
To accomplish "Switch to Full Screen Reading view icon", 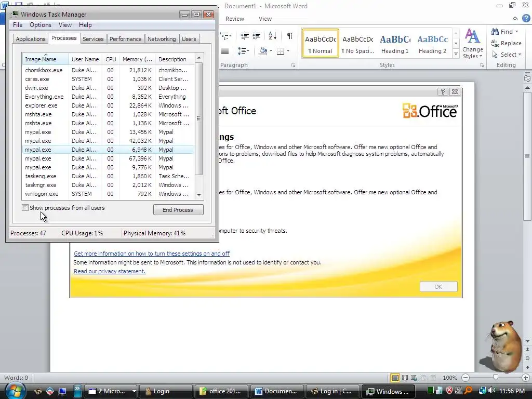I will (x=405, y=378).
